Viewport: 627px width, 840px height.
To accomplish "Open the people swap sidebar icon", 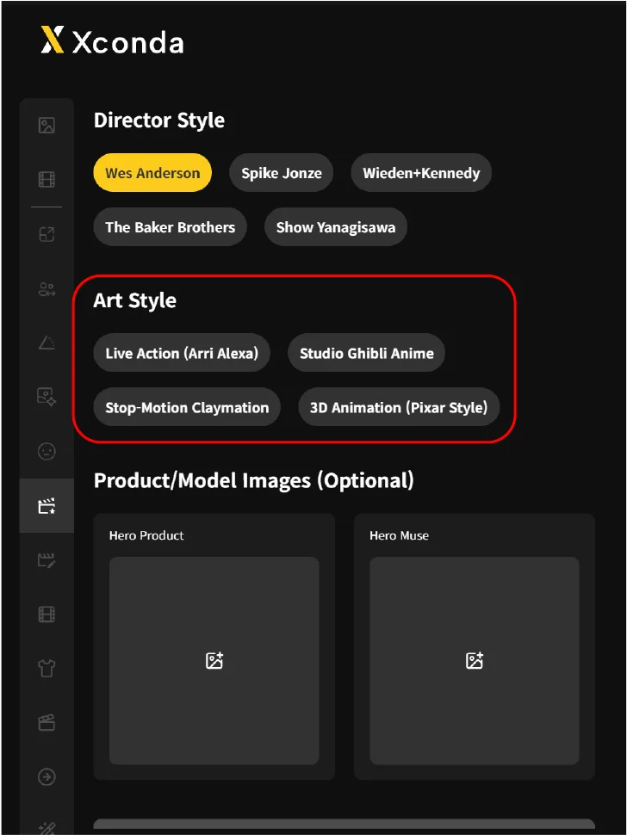I will (x=47, y=289).
